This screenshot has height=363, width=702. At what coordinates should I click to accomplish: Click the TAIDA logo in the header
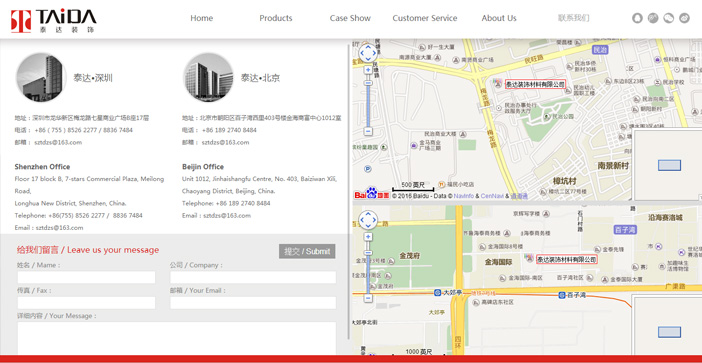coord(53,21)
